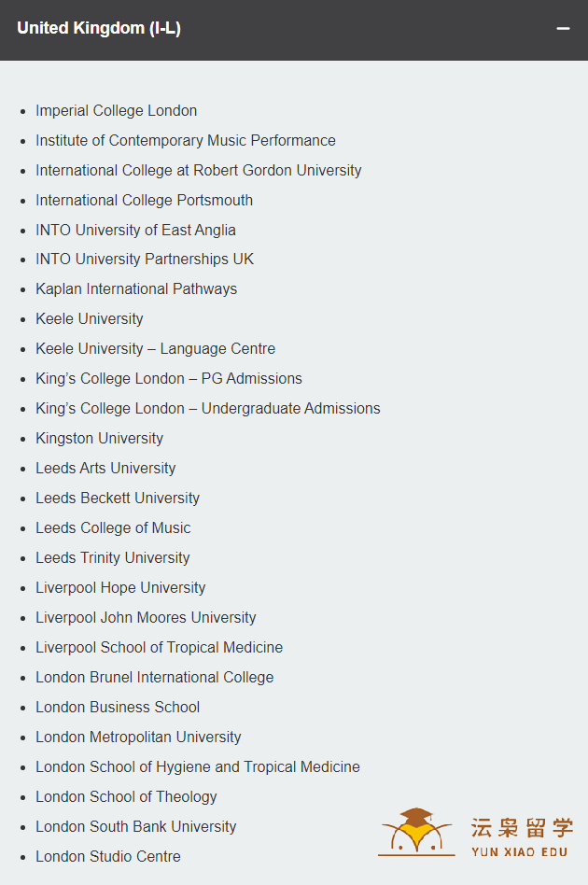Open Kingston University entry

click(x=99, y=439)
